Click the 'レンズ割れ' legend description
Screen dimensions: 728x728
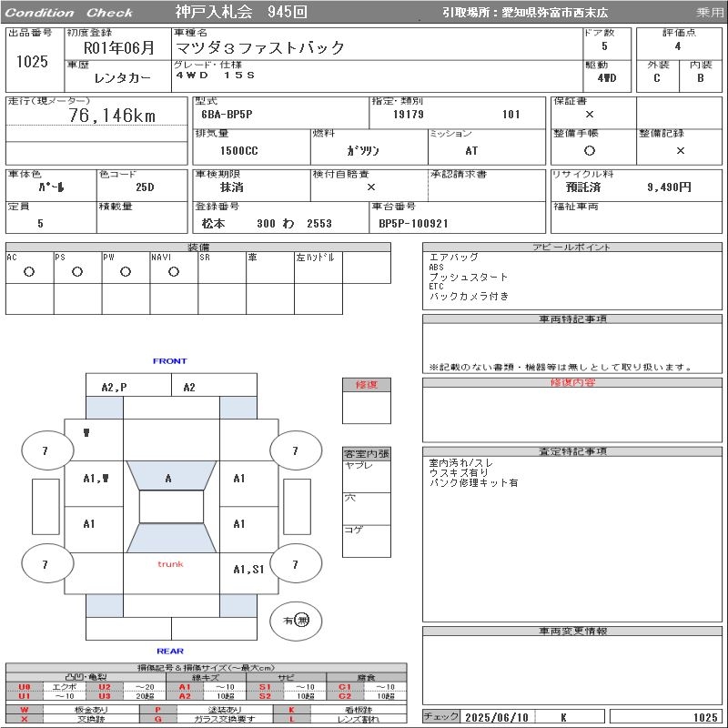coord(359,719)
